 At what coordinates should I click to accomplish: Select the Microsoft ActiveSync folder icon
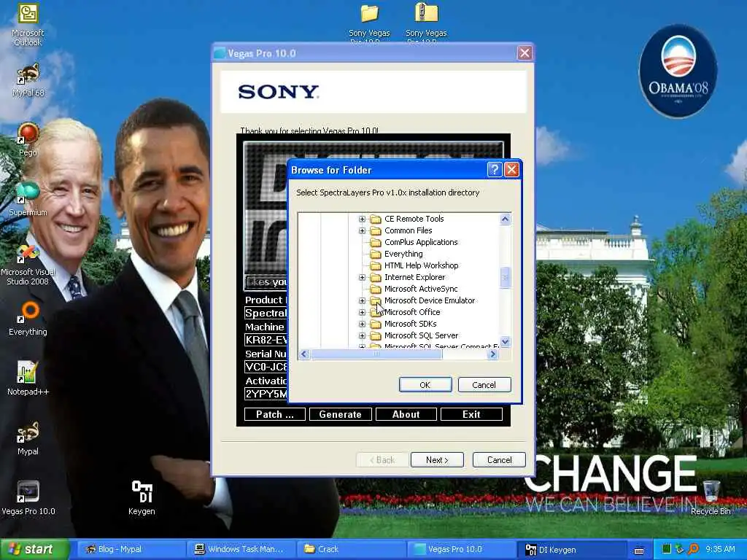[x=376, y=289]
